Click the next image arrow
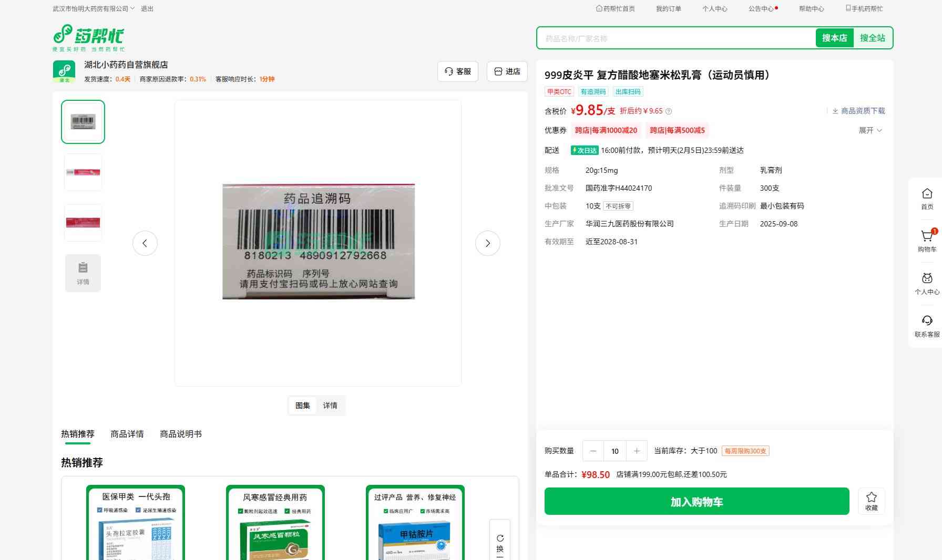Viewport: 942px width, 560px height. (x=487, y=243)
